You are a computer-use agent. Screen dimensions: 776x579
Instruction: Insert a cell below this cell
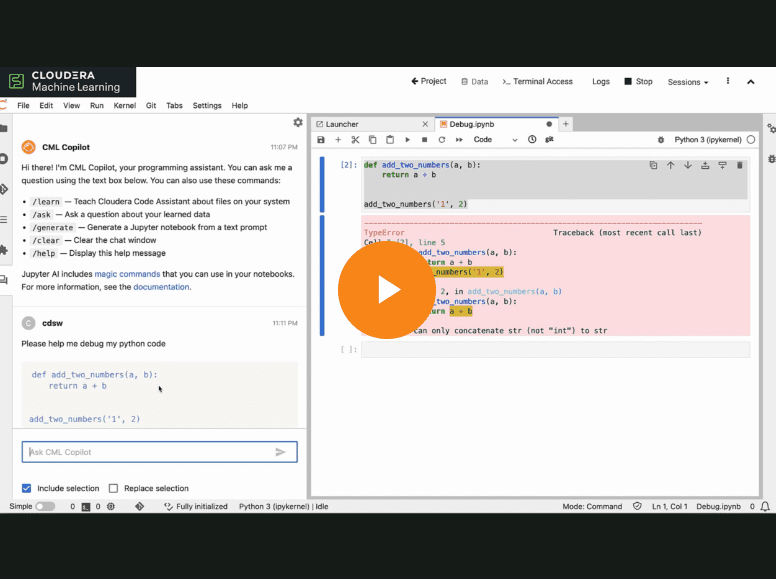pos(723,165)
